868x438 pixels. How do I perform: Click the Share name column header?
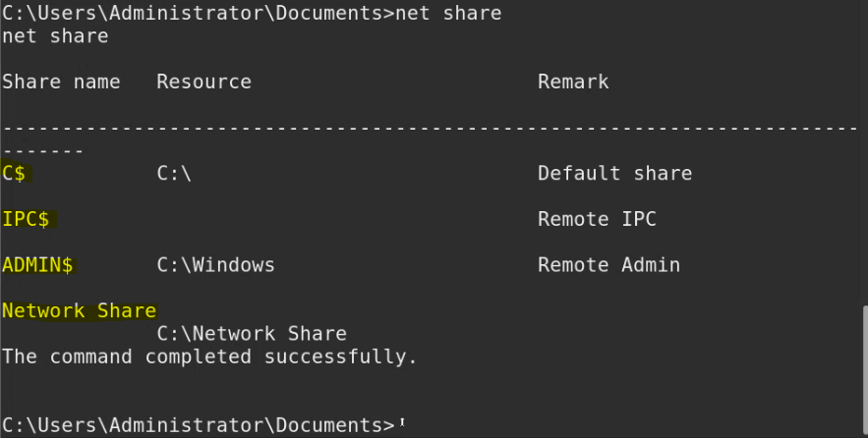click(x=61, y=82)
